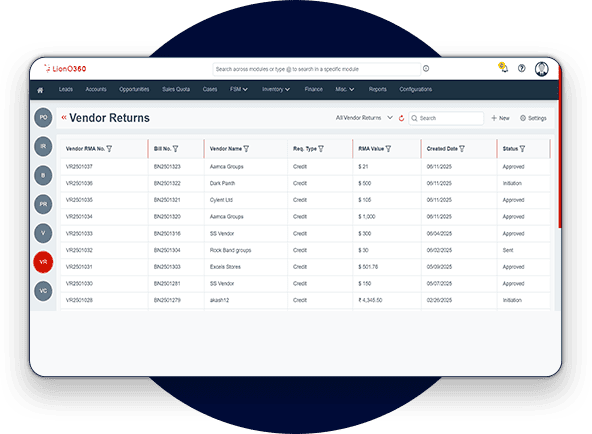Image resolution: width=592 pixels, height=434 pixels.
Task: Open the Configurations menu item
Action: pos(416,89)
